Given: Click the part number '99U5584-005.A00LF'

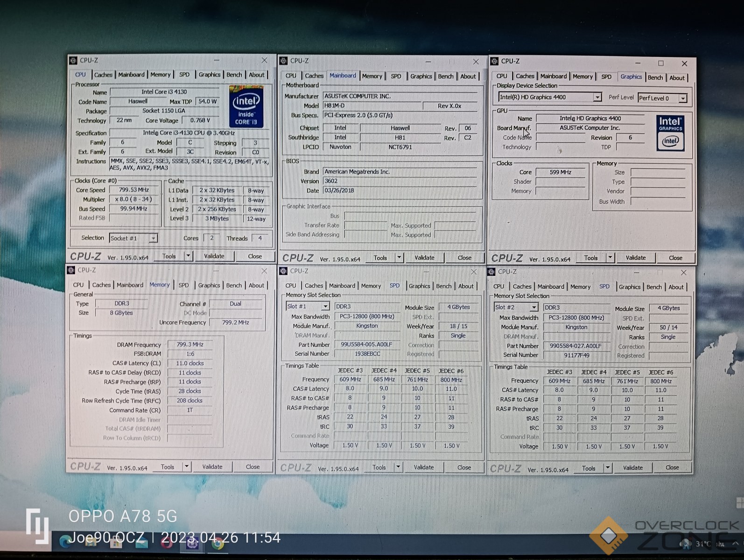Looking at the screenshot, I should point(366,344).
